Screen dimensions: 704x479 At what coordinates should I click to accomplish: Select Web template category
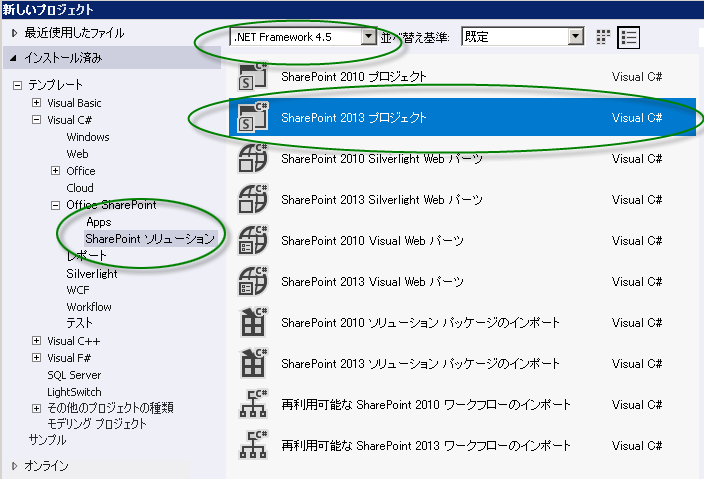pos(77,154)
